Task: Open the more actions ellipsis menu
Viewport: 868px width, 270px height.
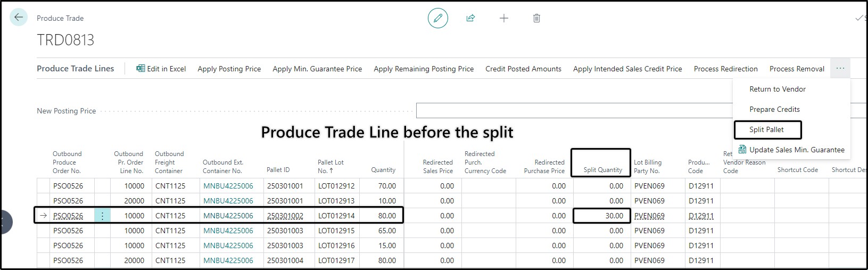Action: (840, 69)
